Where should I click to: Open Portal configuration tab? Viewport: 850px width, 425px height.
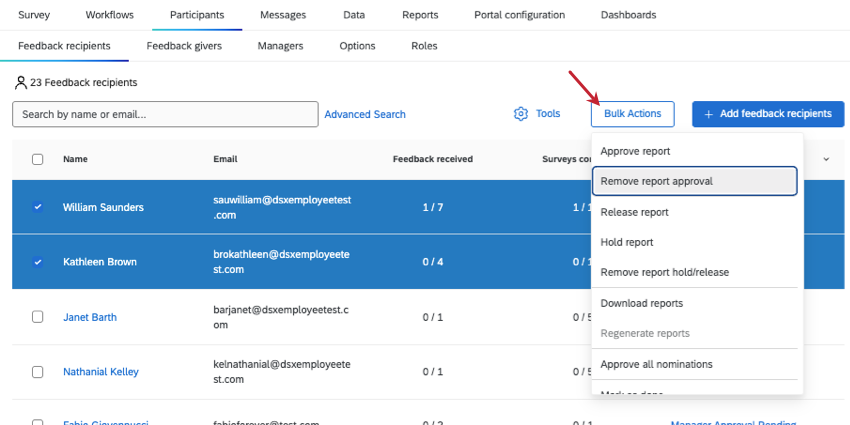tap(519, 15)
